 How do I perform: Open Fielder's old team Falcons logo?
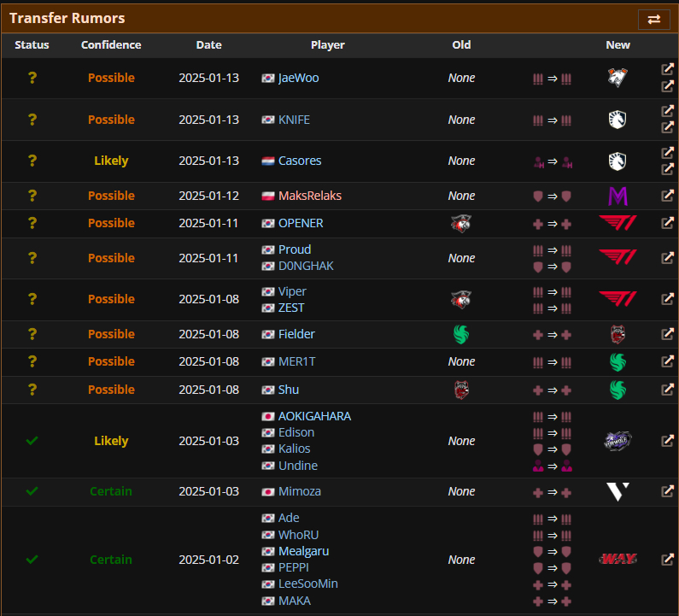461,334
